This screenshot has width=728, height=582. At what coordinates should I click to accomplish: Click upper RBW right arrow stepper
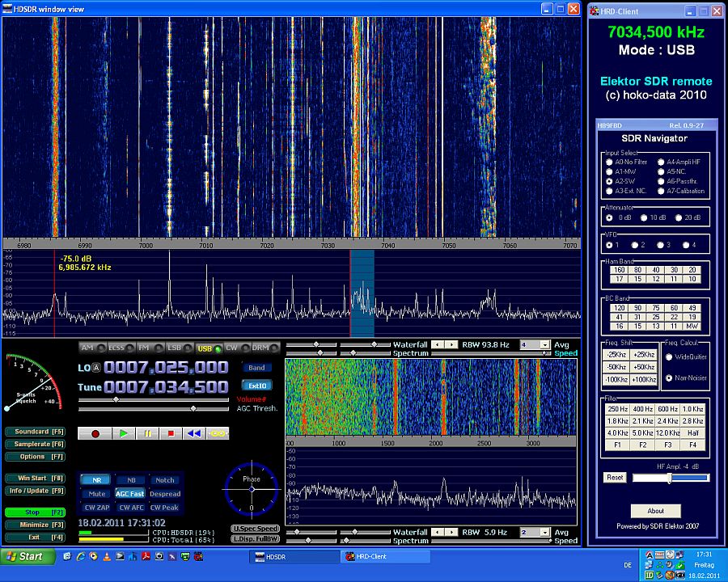(x=451, y=344)
